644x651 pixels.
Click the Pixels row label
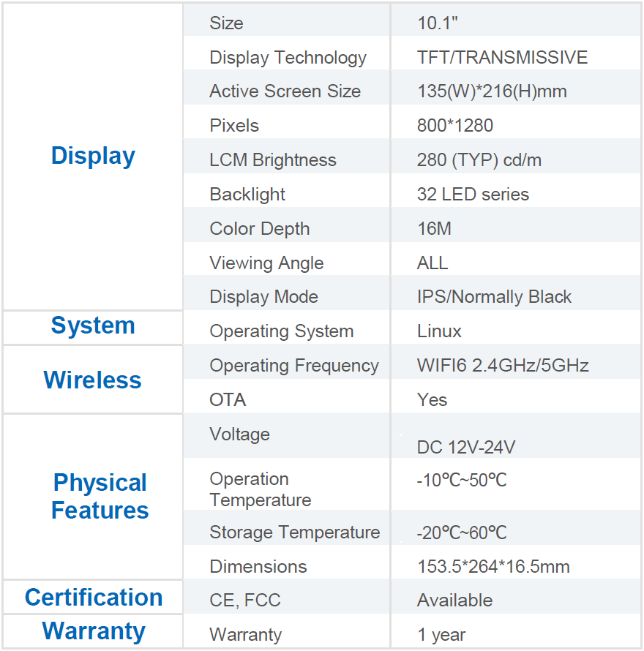tap(233, 125)
